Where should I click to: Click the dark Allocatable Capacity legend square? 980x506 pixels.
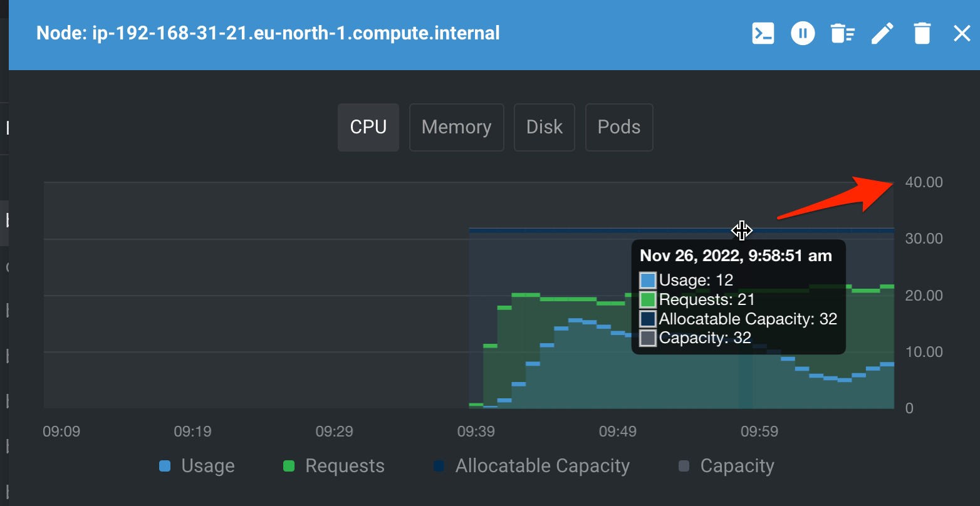[x=439, y=465]
